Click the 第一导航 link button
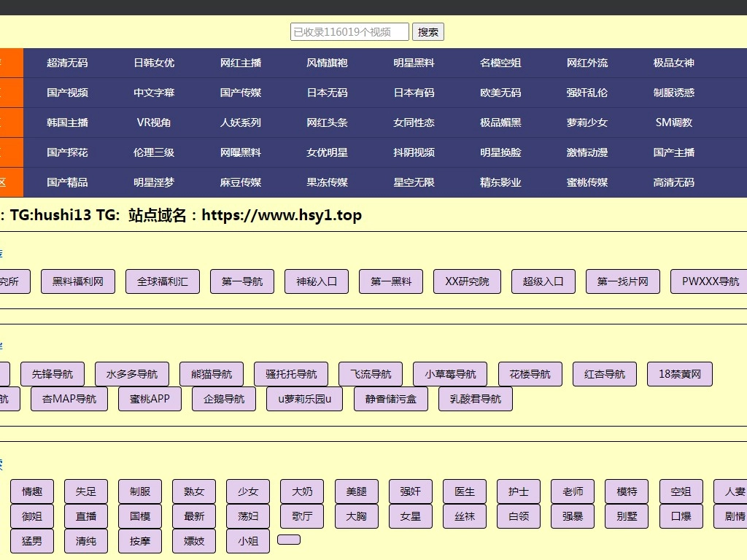Image resolution: width=747 pixels, height=560 pixels. [242, 281]
